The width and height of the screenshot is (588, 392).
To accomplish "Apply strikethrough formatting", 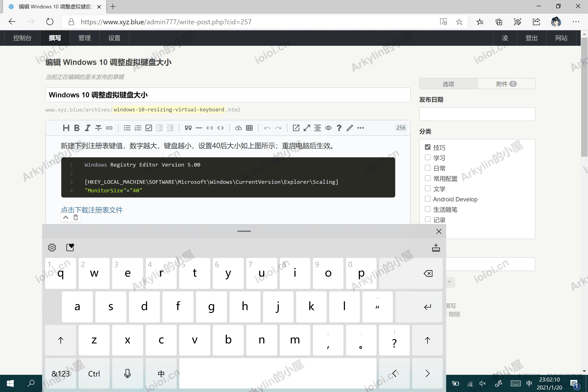I will click(x=98, y=128).
